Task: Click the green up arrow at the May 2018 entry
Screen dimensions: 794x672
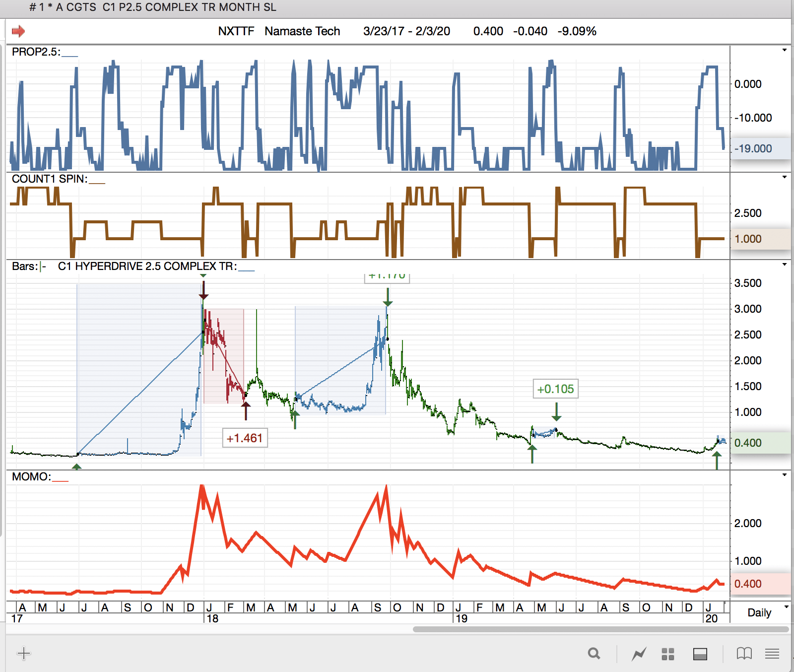Action: click(x=295, y=419)
